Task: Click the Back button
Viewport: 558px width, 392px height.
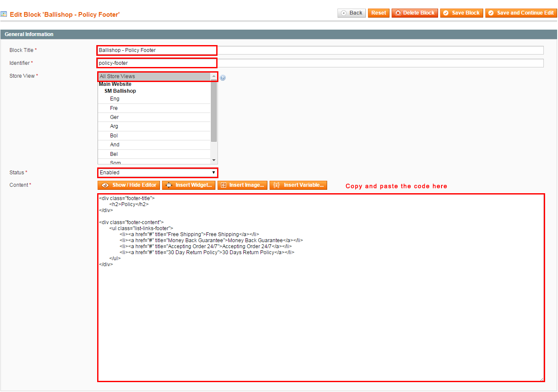Action: point(352,13)
